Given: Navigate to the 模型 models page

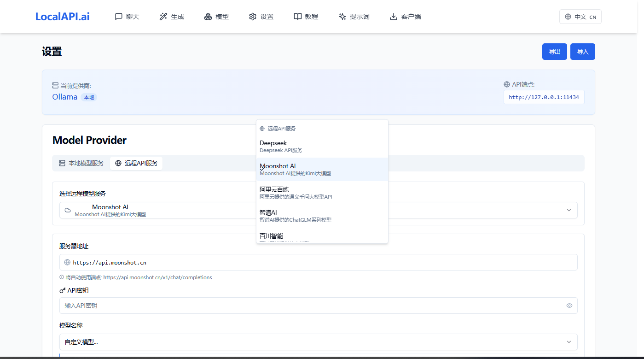Looking at the screenshot, I should point(216,17).
